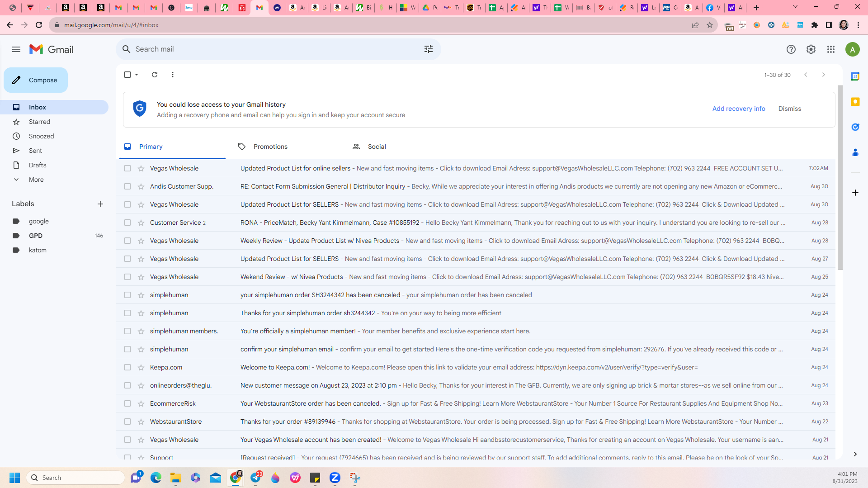Open the Sent folder

(x=54, y=151)
